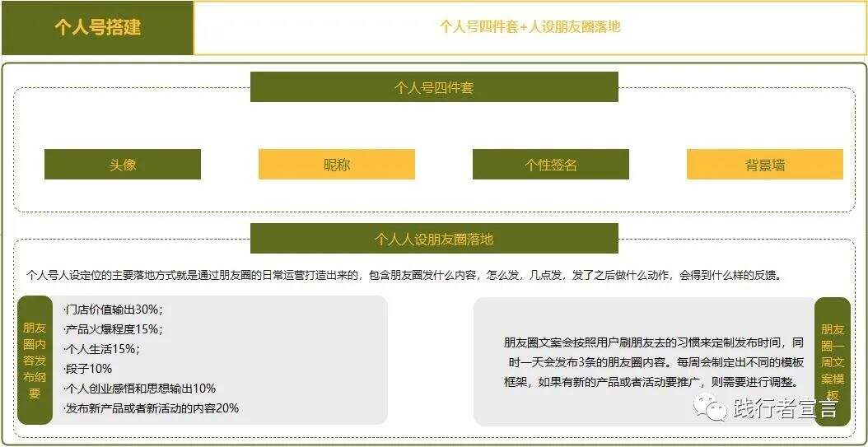Select the 个性签名 box

click(551, 165)
